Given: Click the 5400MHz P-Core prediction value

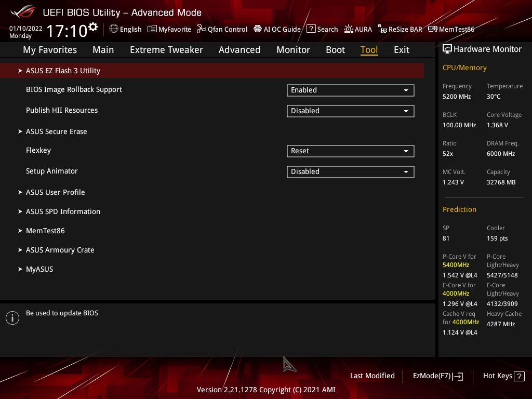Looking at the screenshot, I should pos(456,265).
